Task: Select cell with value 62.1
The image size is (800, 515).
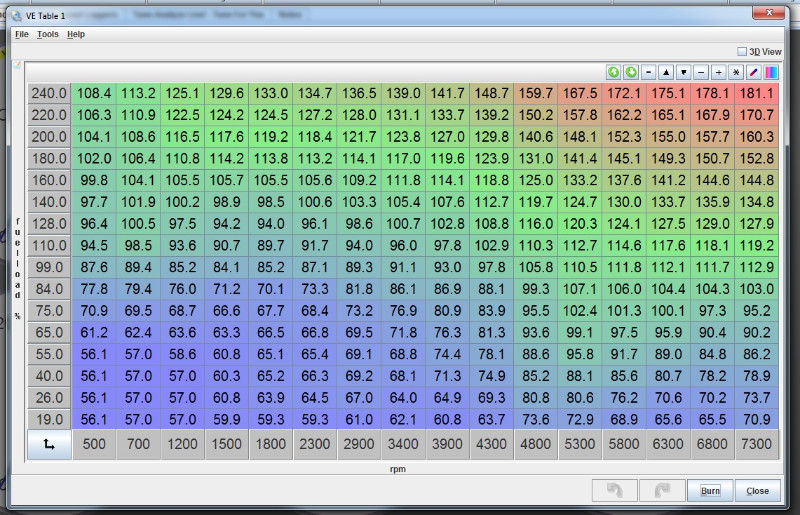Action: tap(403, 420)
